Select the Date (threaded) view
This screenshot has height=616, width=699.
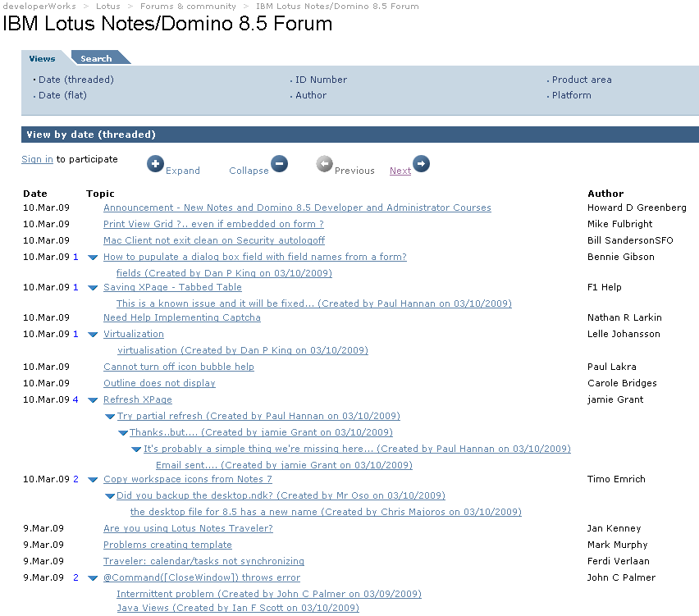click(x=76, y=80)
